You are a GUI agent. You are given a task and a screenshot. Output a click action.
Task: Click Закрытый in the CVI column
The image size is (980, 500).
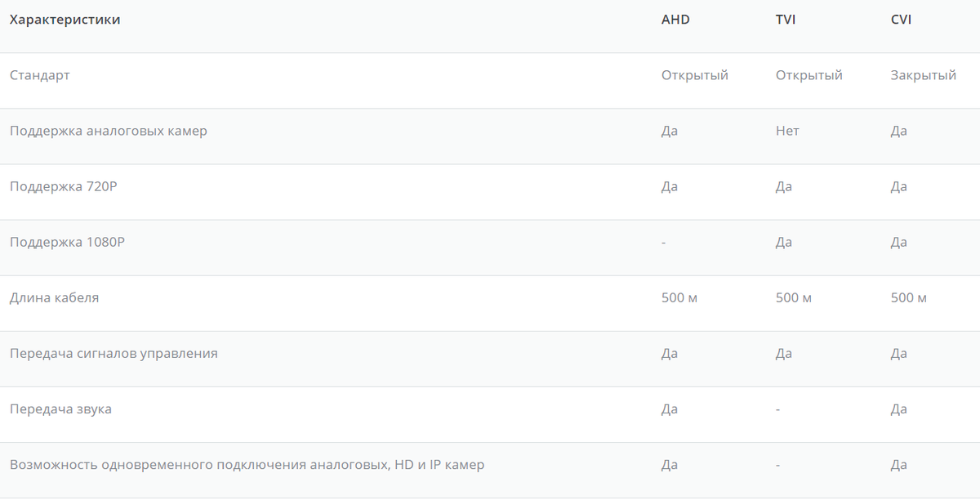click(924, 75)
